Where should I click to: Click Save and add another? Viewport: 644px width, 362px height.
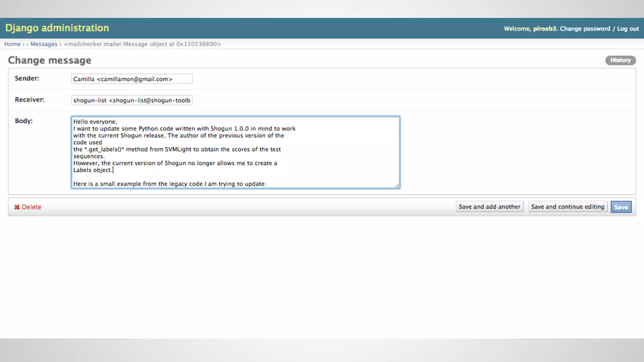[x=489, y=207]
